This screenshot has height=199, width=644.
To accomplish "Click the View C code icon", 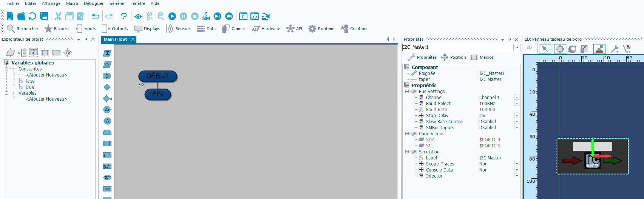I will pos(243,16).
